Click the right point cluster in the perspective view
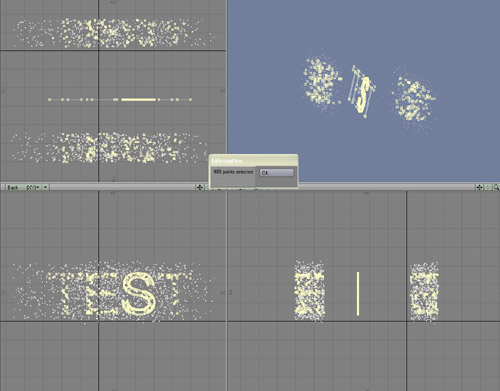The height and width of the screenshot is (391, 500). coord(413,99)
